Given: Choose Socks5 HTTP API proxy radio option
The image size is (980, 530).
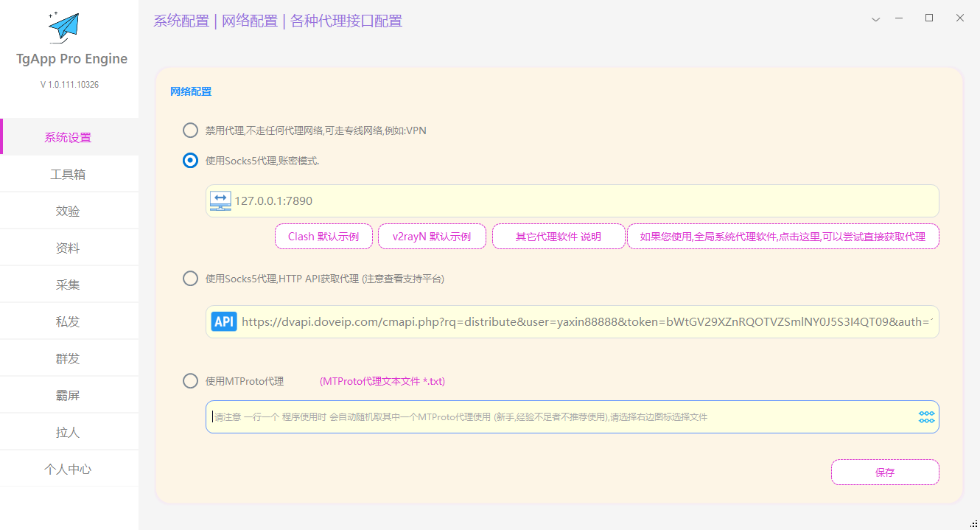Looking at the screenshot, I should tap(190, 279).
